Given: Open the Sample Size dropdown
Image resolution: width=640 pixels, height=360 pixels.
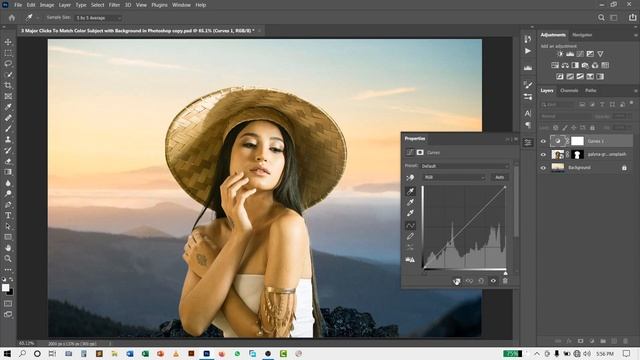Looking at the screenshot, I should [x=99, y=18].
